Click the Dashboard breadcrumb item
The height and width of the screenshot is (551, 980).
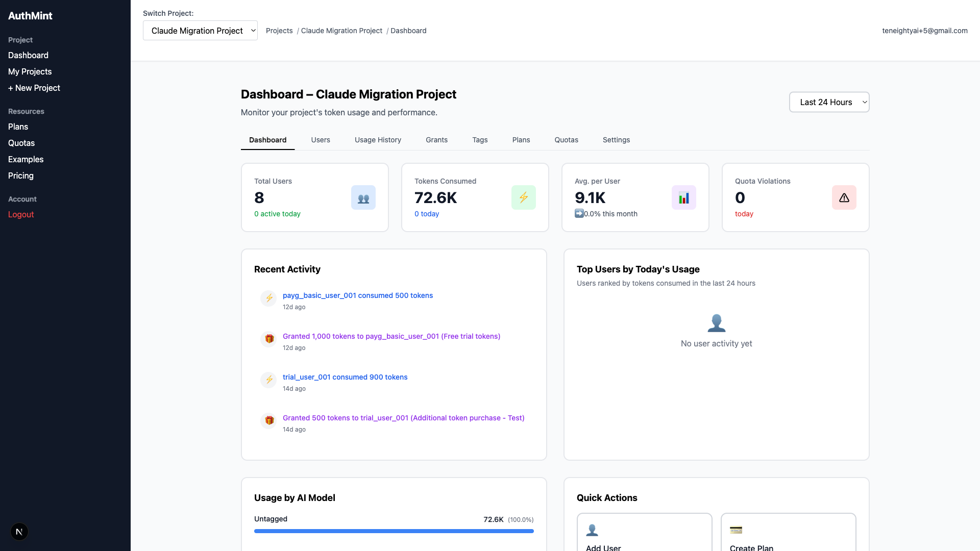click(408, 31)
